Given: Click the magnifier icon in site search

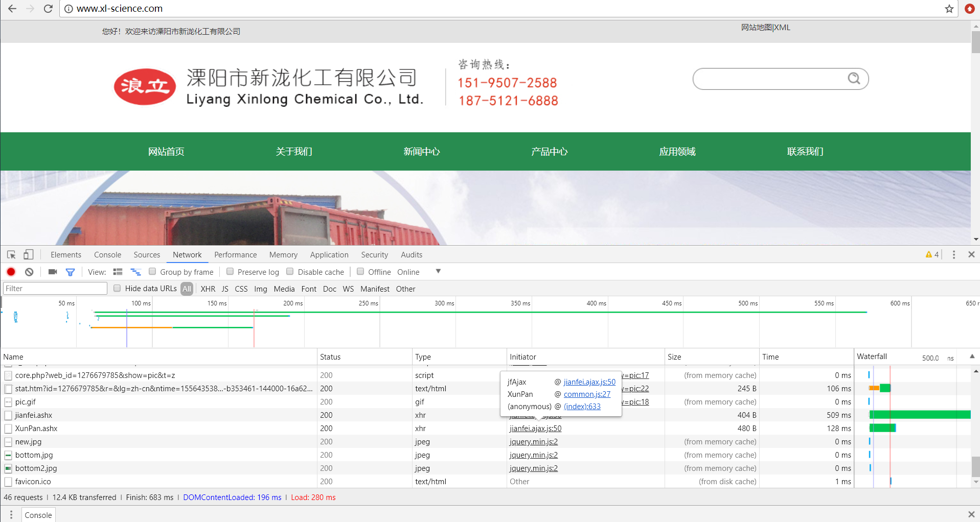Looking at the screenshot, I should tap(854, 79).
